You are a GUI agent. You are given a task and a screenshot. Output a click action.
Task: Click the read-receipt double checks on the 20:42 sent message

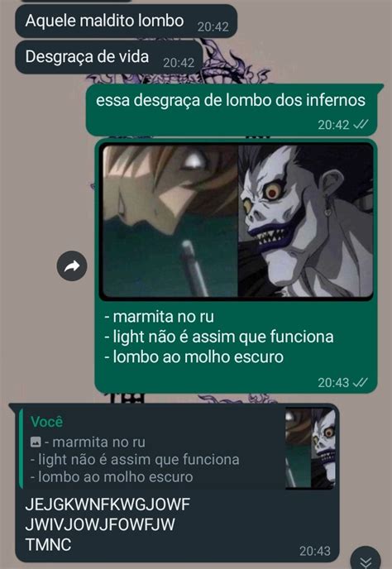coord(361,124)
